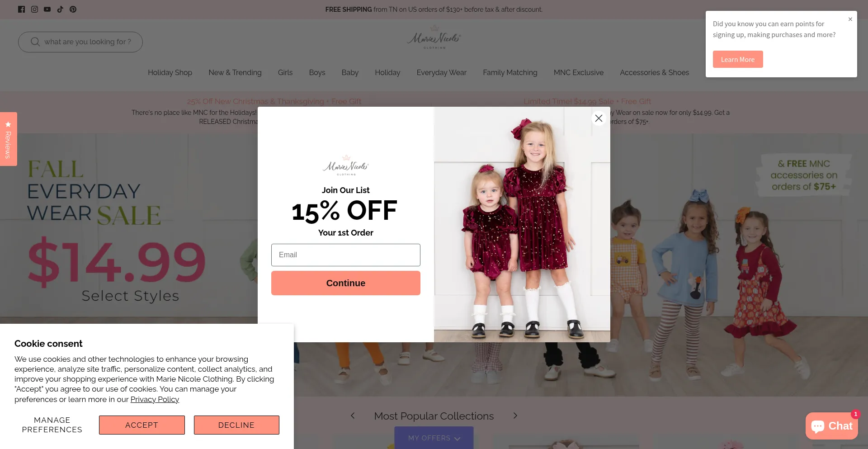
Task: Open the Instagram social icon
Action: click(x=34, y=9)
